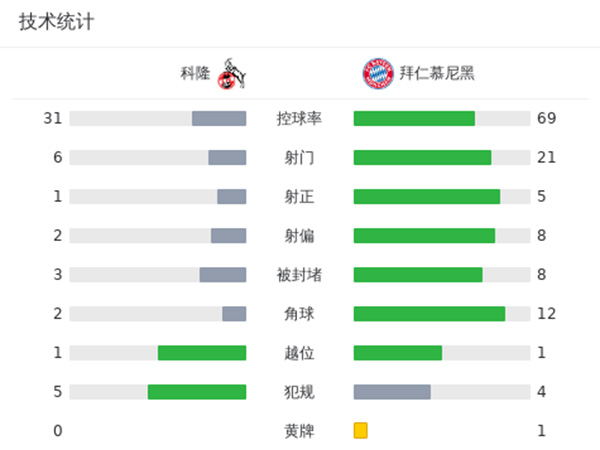
Task: Click Bayern's green 控球率 bar
Action: [x=414, y=119]
